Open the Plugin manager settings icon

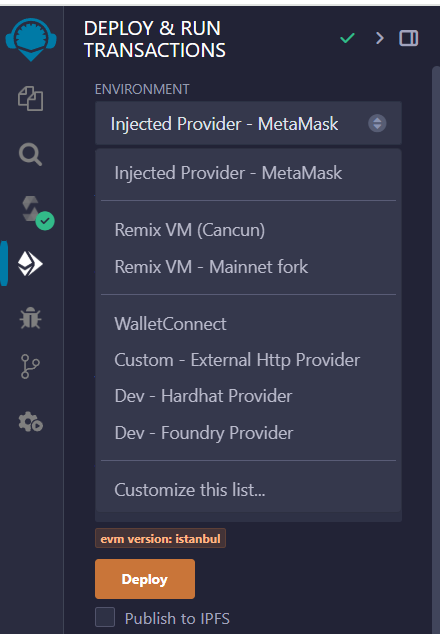(30, 422)
